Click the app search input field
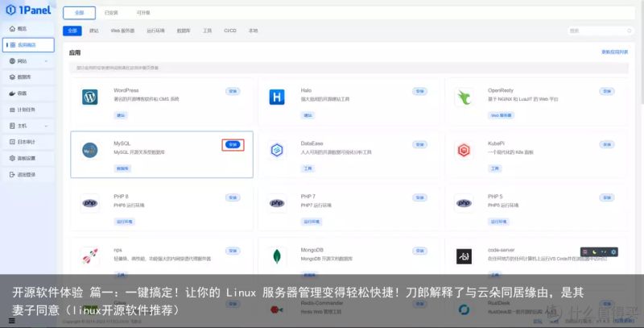Screen dimensions: 644x328 [x=601, y=31]
